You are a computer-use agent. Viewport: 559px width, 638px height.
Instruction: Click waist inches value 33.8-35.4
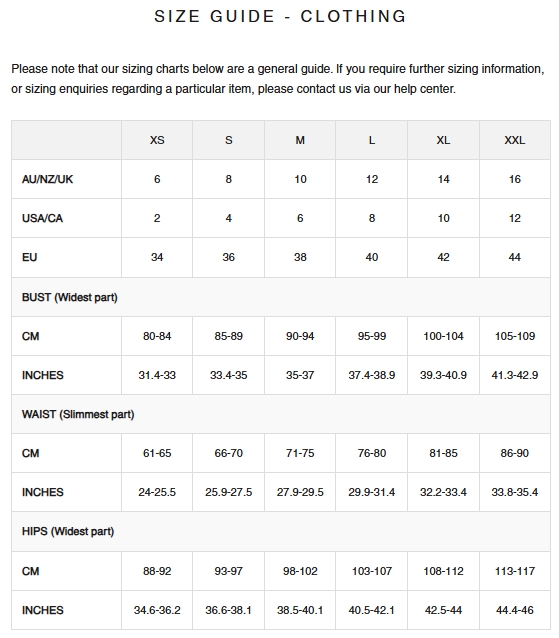pos(515,492)
